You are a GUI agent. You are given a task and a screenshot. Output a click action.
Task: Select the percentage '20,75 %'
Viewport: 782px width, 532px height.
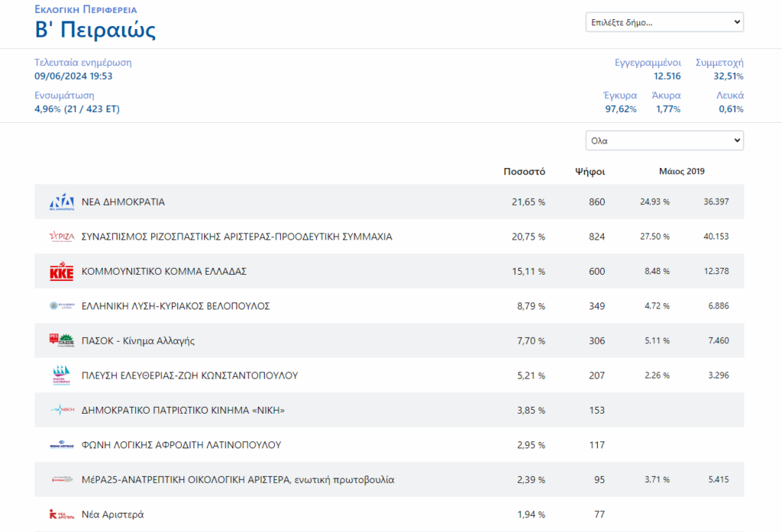(x=528, y=237)
